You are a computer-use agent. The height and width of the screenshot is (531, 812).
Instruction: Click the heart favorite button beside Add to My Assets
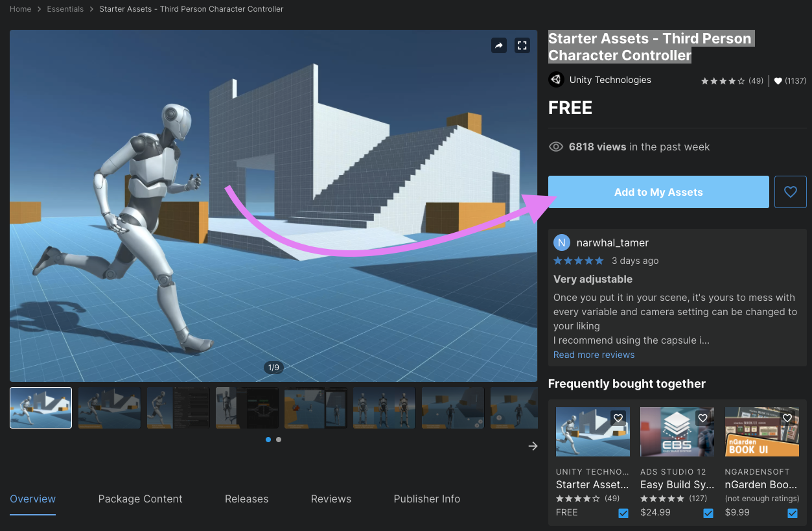tap(790, 192)
